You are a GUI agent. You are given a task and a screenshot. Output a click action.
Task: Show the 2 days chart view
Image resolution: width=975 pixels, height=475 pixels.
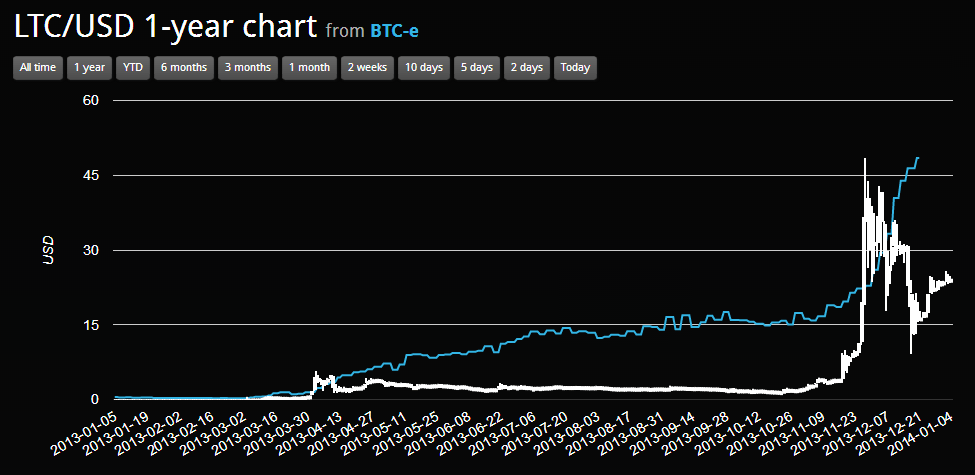527,68
